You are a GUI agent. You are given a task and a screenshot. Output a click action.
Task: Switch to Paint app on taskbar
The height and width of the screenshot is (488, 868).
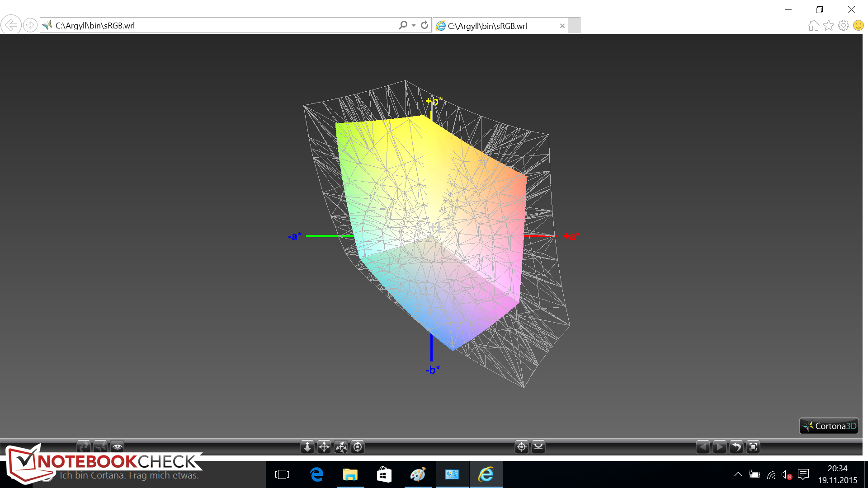tap(418, 474)
